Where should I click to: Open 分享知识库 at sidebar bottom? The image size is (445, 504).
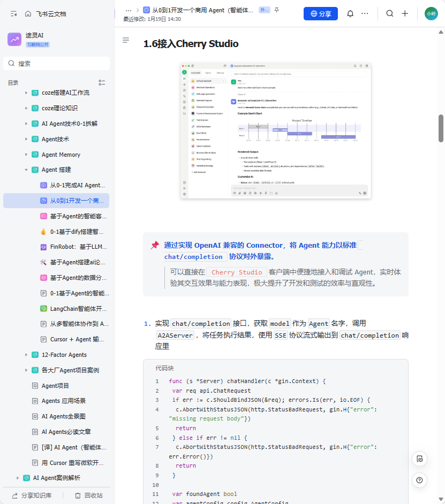point(32,495)
